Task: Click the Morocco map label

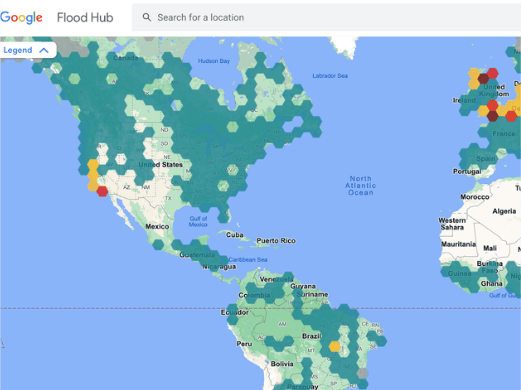Action: coord(475,197)
